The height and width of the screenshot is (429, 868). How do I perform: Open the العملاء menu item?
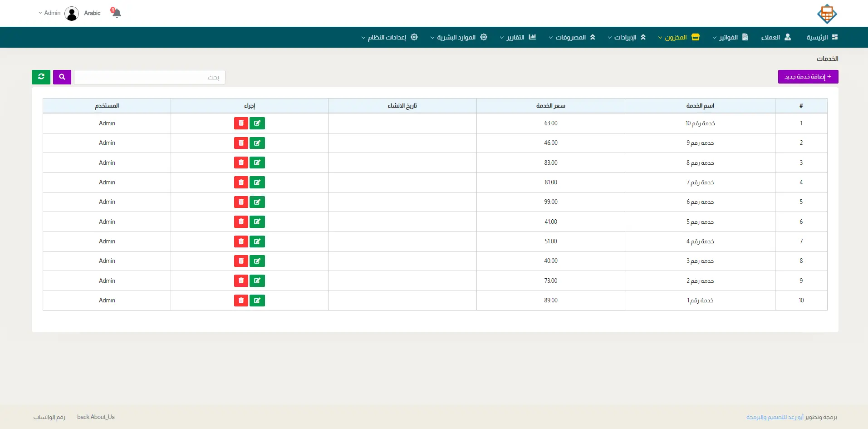tap(776, 37)
